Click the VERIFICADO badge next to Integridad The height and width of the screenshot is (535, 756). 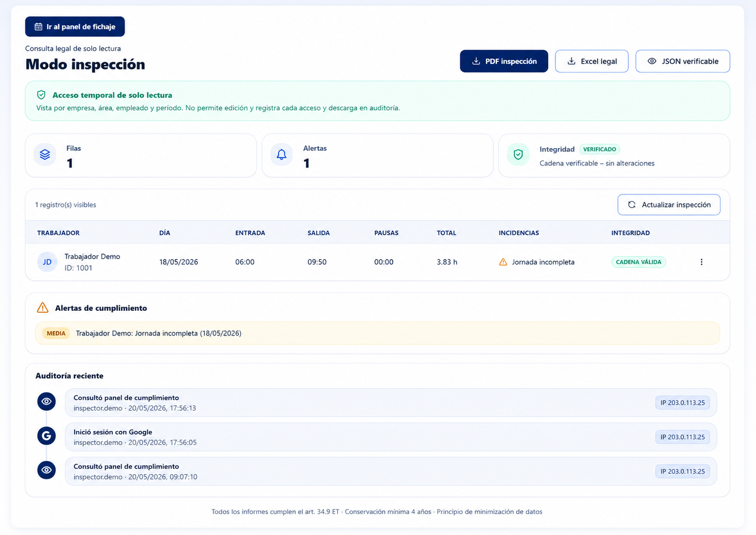(x=600, y=150)
